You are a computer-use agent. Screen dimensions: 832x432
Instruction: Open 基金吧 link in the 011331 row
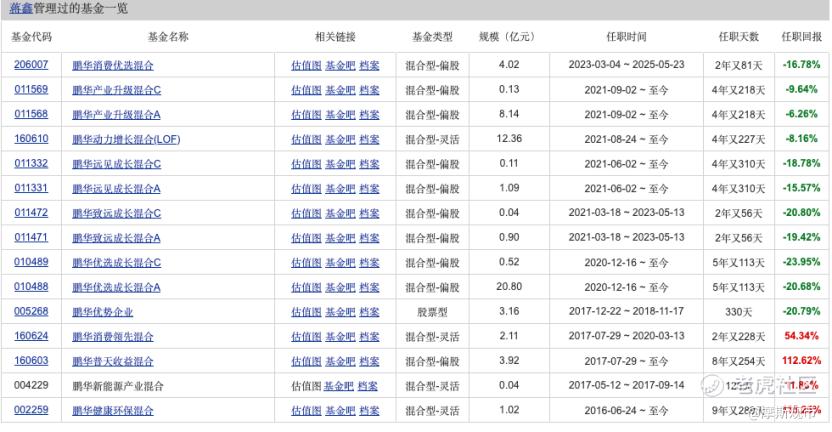tap(340, 188)
